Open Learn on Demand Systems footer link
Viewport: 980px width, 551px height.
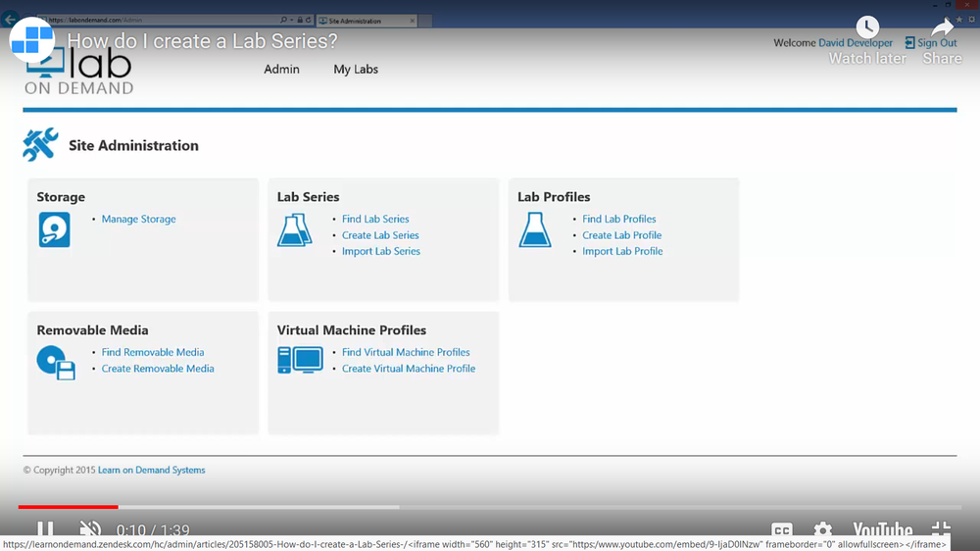[x=151, y=470]
